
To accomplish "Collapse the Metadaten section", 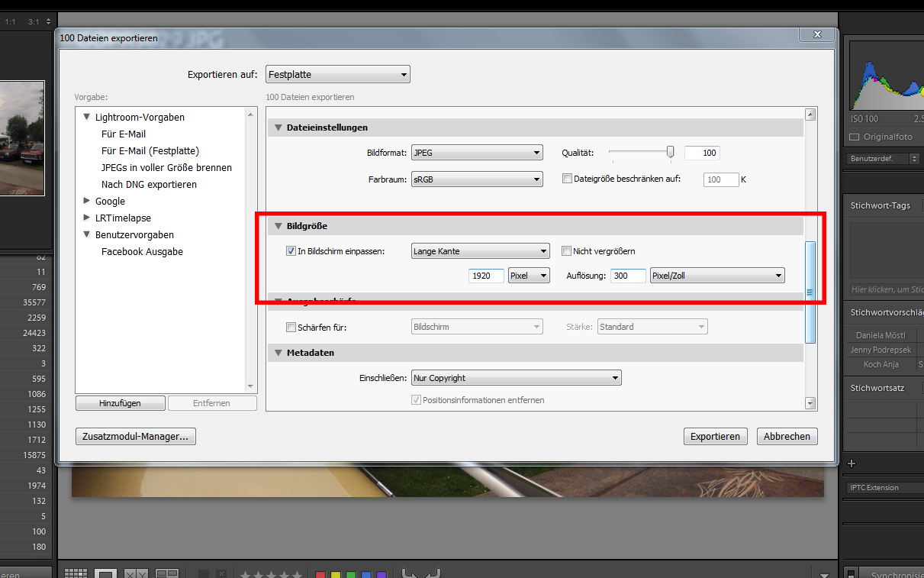I will (278, 353).
